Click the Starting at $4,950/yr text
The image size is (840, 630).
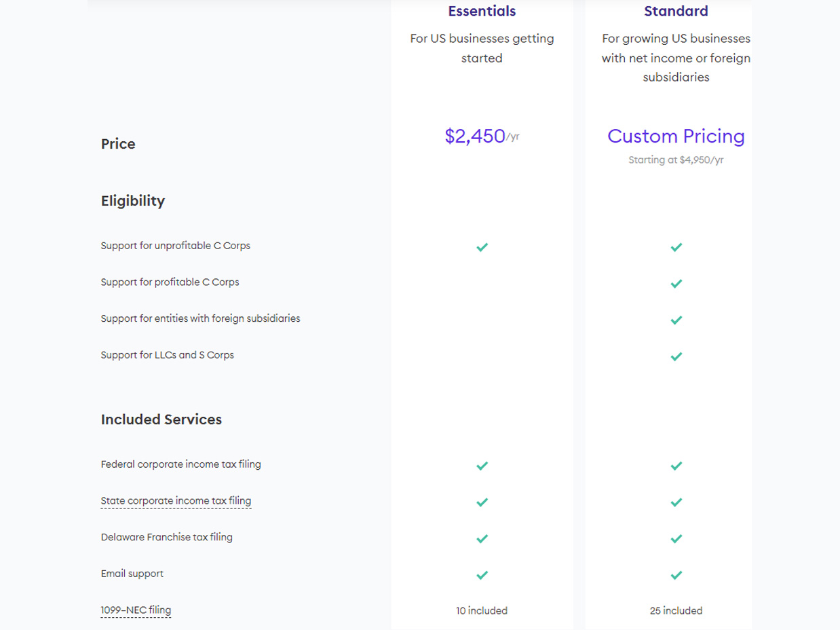[x=676, y=160]
